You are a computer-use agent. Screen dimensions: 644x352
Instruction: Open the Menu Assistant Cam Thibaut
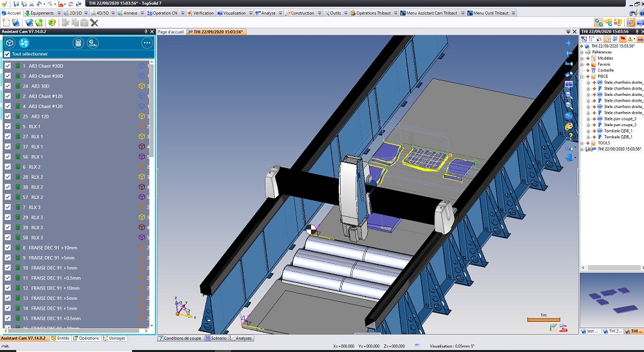pyautogui.click(x=431, y=13)
